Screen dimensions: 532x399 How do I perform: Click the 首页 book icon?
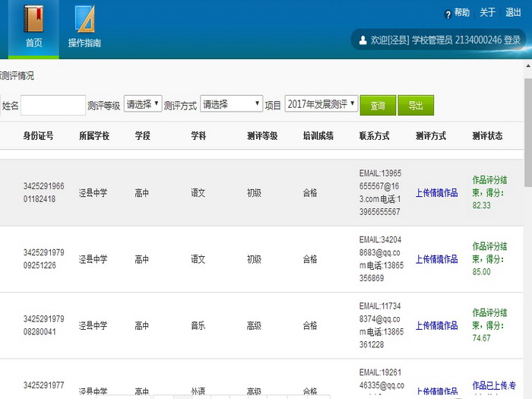click(x=33, y=17)
